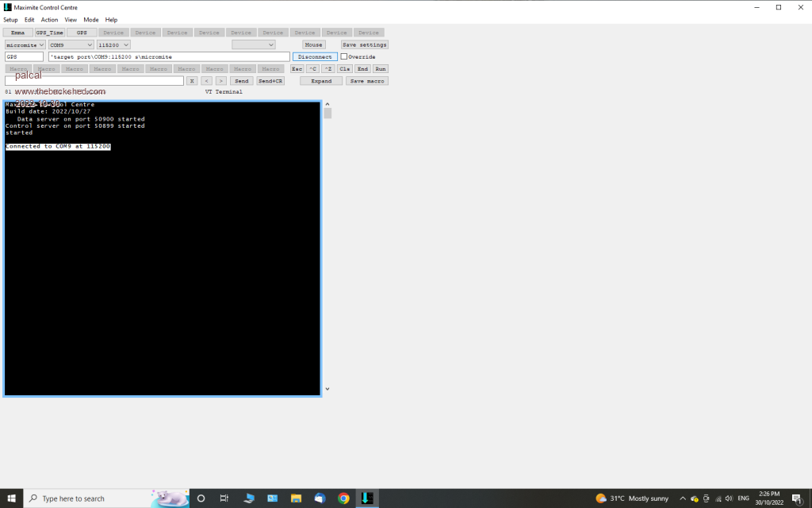The width and height of the screenshot is (812, 508).
Task: Open Task View in the taskbar
Action: (x=224, y=498)
